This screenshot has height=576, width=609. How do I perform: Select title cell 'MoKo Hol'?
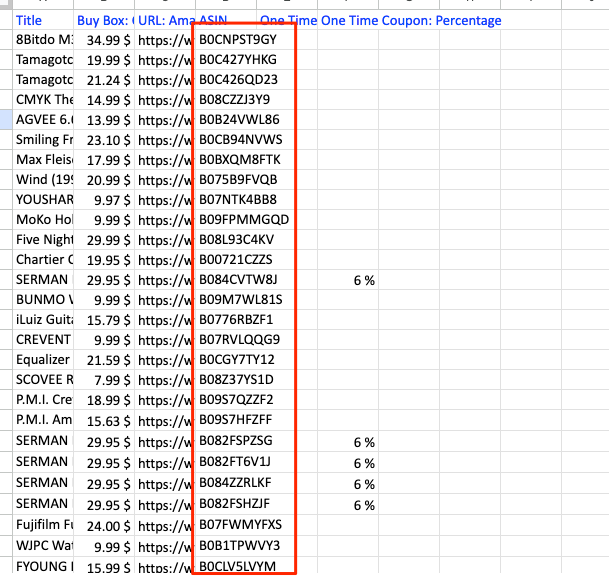[x=43, y=220]
